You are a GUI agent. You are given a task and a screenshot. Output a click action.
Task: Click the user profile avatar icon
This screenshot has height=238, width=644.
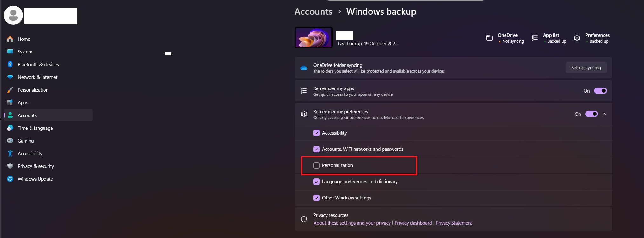coord(13,15)
